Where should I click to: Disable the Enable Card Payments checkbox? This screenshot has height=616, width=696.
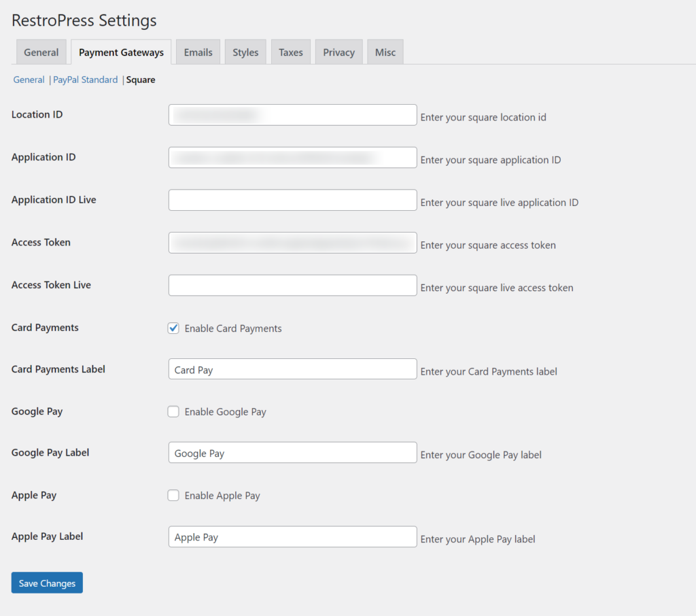(173, 328)
